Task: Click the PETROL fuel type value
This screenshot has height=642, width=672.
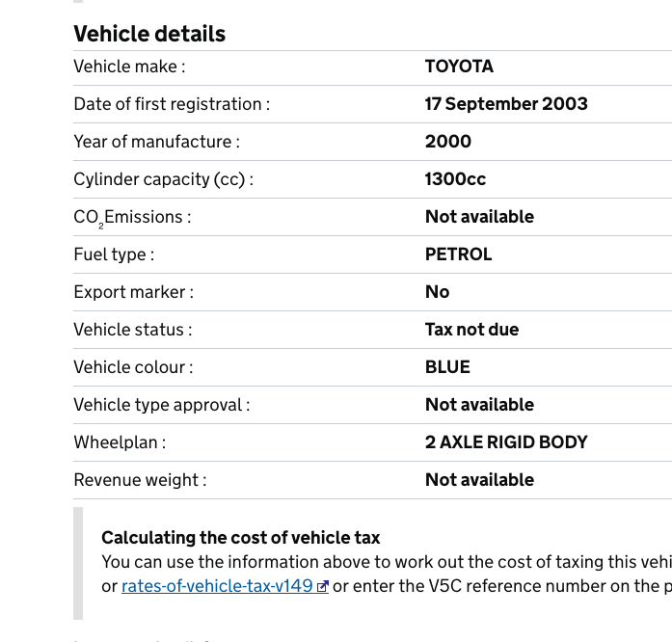Action: coord(459,254)
